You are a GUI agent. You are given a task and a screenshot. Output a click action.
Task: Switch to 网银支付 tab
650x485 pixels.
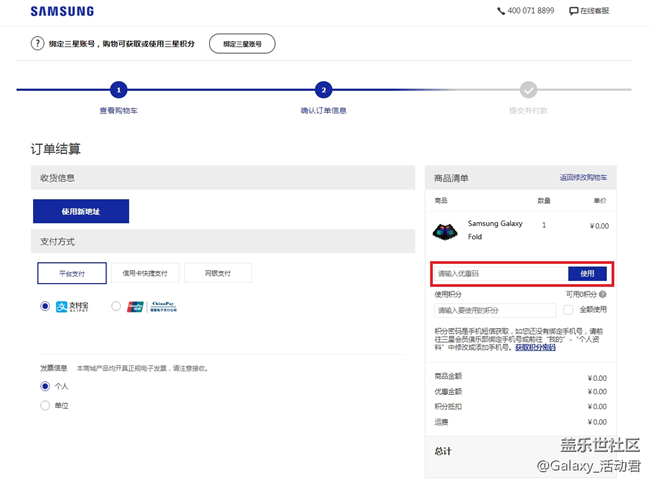pyautogui.click(x=217, y=273)
